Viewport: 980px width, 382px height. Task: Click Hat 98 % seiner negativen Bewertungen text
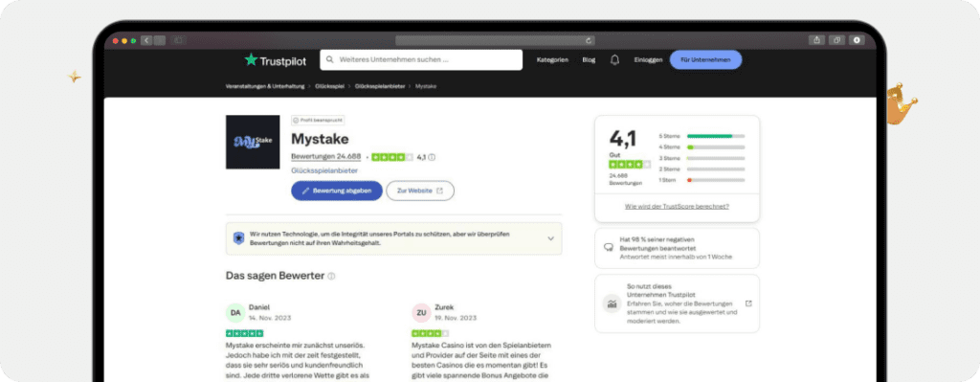click(x=657, y=244)
